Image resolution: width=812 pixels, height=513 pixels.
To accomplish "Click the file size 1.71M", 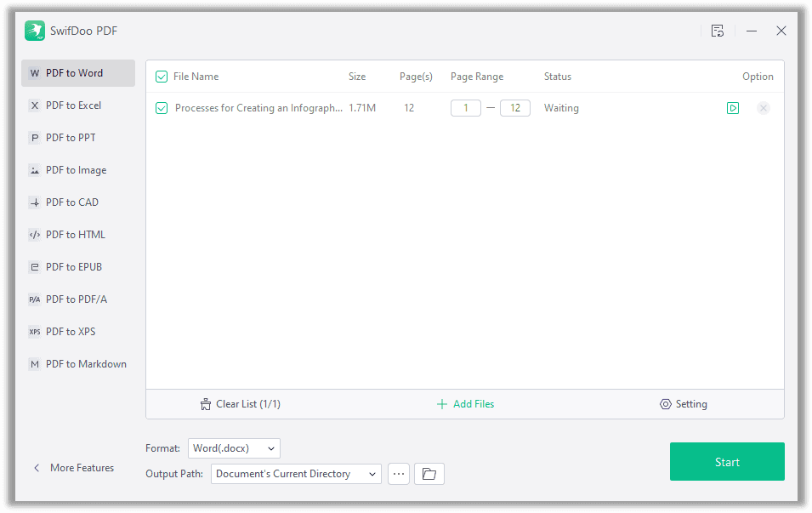I will [x=362, y=108].
